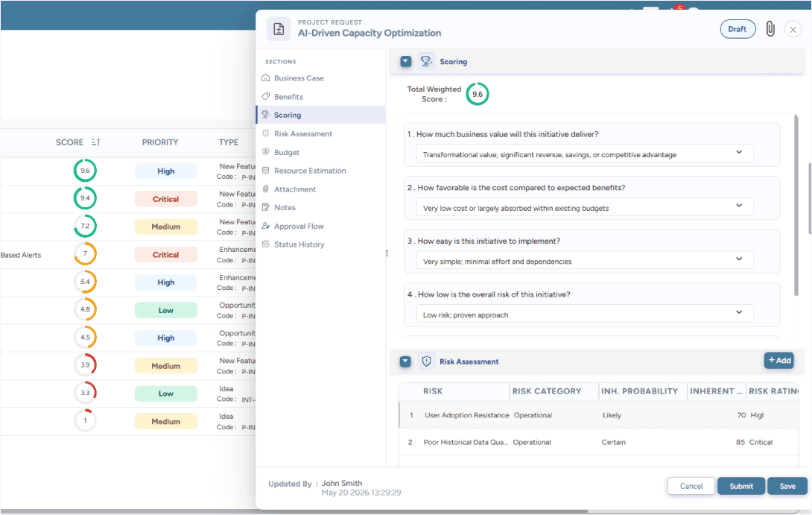This screenshot has height=515, width=812.
Task: Click the Notes pencil icon
Action: point(266,207)
